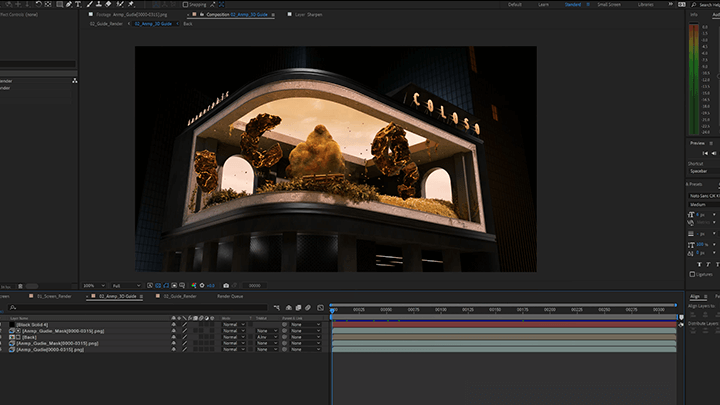Toggle Motion Blur switch in timeline
720x405 pixels.
308,308
